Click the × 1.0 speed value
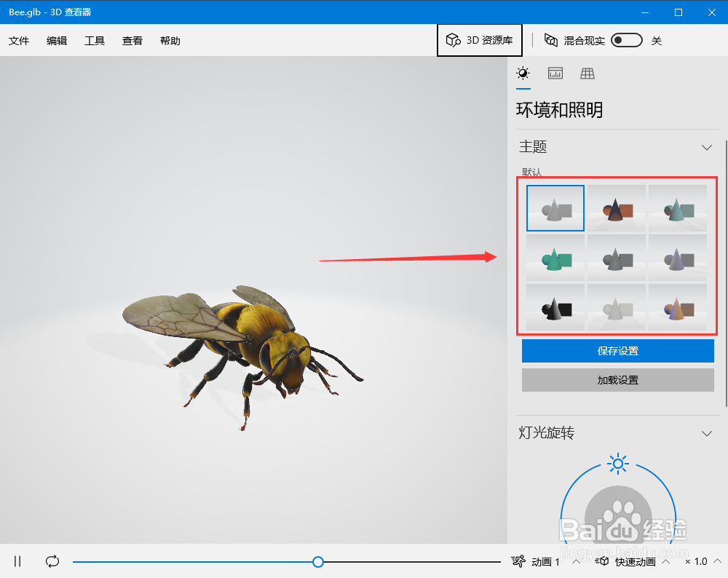 click(697, 562)
